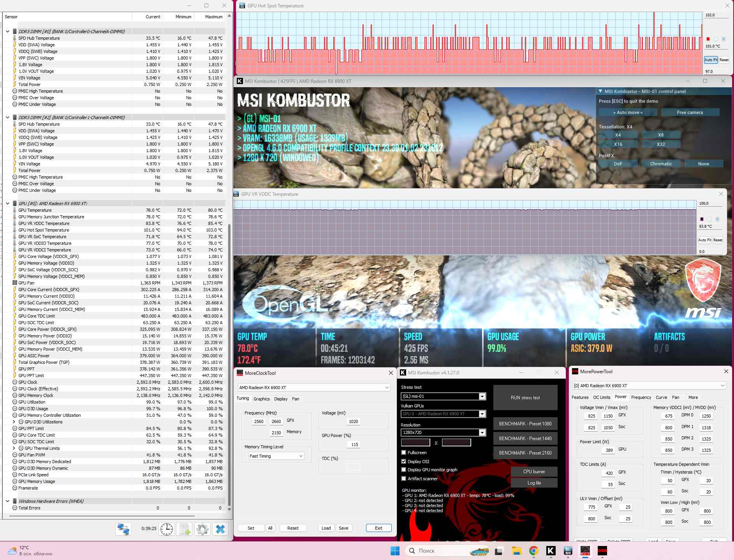Click the blue X close sensors icon
Viewport: 734px width, 560px height.
coord(220,529)
